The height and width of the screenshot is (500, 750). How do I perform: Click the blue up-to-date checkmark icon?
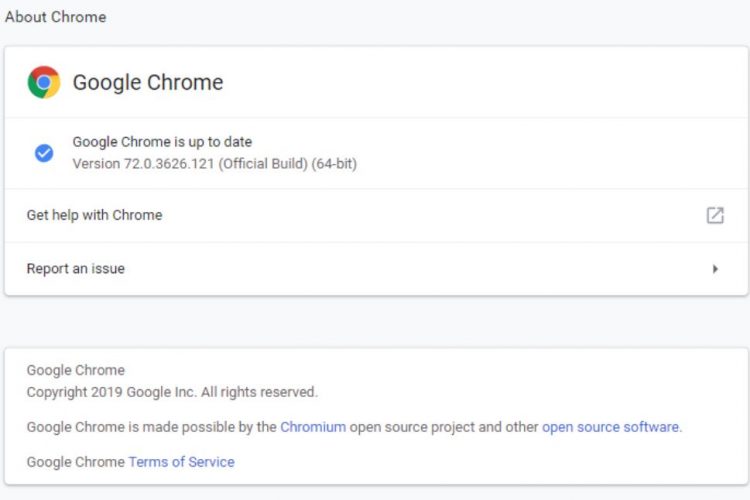click(44, 153)
